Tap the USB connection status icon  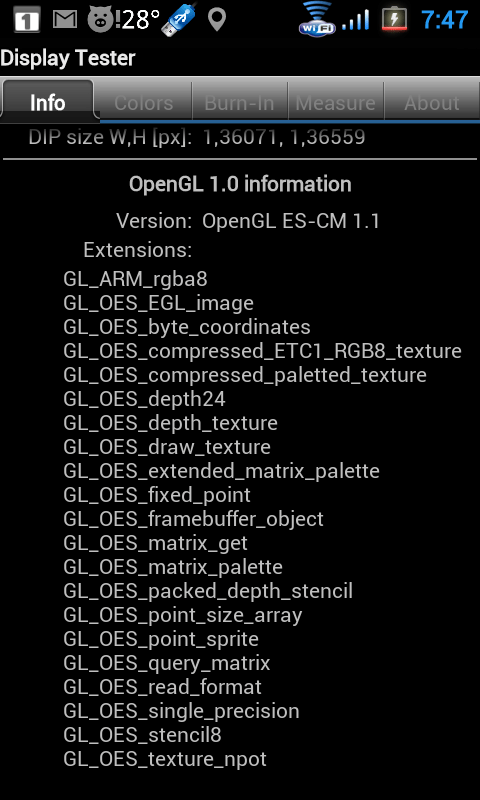coord(182,20)
